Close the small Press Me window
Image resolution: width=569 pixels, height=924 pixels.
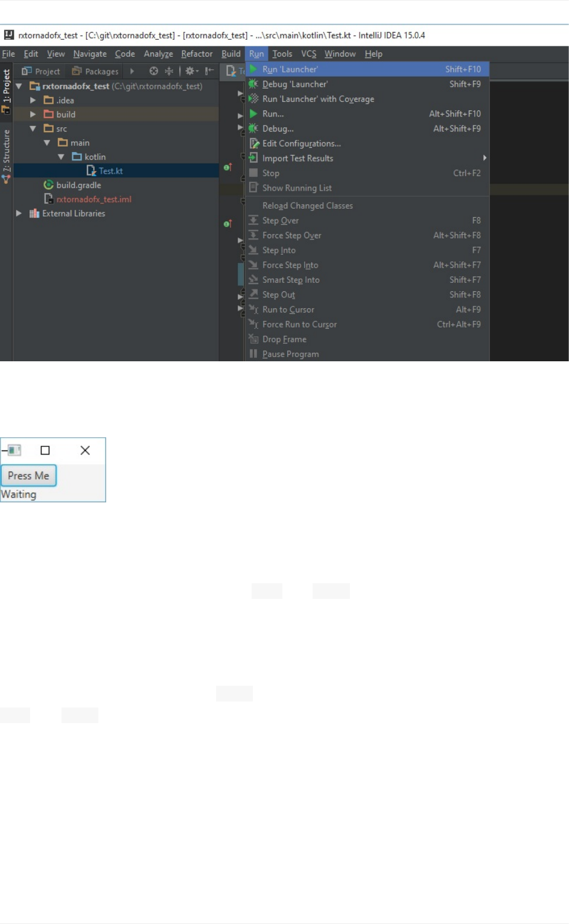(85, 451)
